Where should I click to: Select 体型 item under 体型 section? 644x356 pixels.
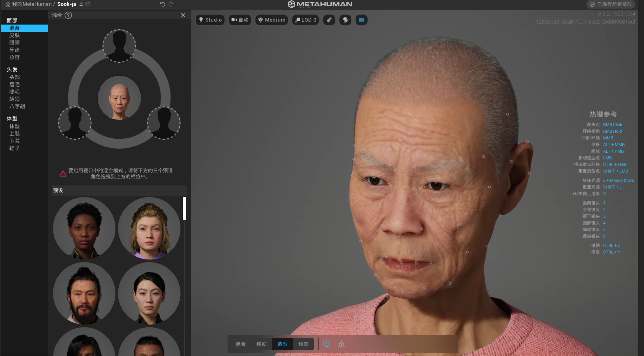point(14,126)
